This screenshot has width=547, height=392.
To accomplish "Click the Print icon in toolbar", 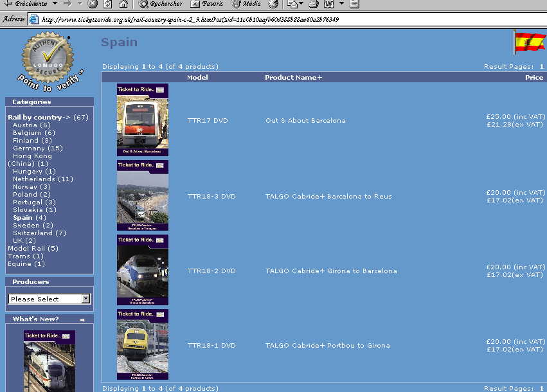I will (x=313, y=4).
